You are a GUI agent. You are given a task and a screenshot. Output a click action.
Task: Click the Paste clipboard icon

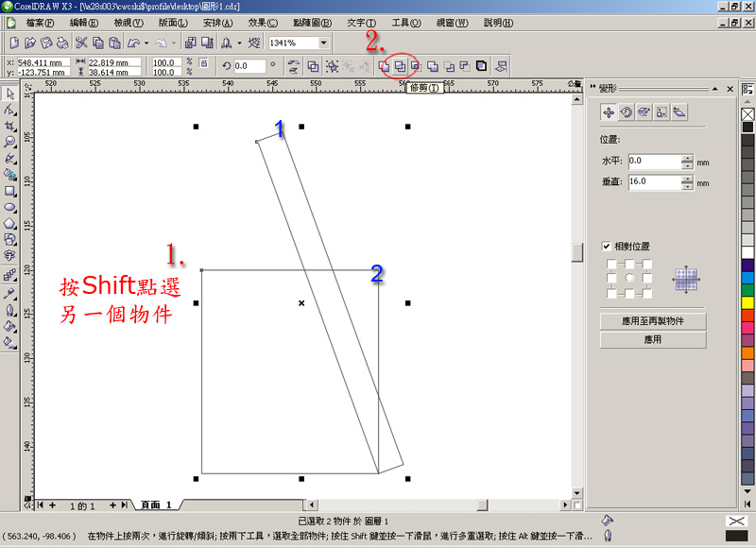tap(114, 43)
